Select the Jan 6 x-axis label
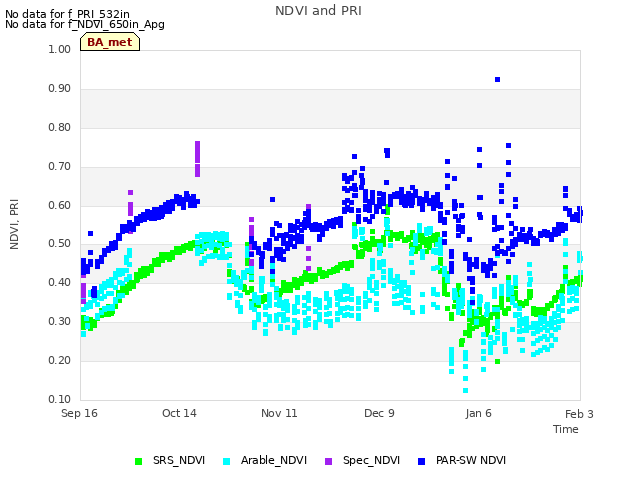 tap(478, 413)
